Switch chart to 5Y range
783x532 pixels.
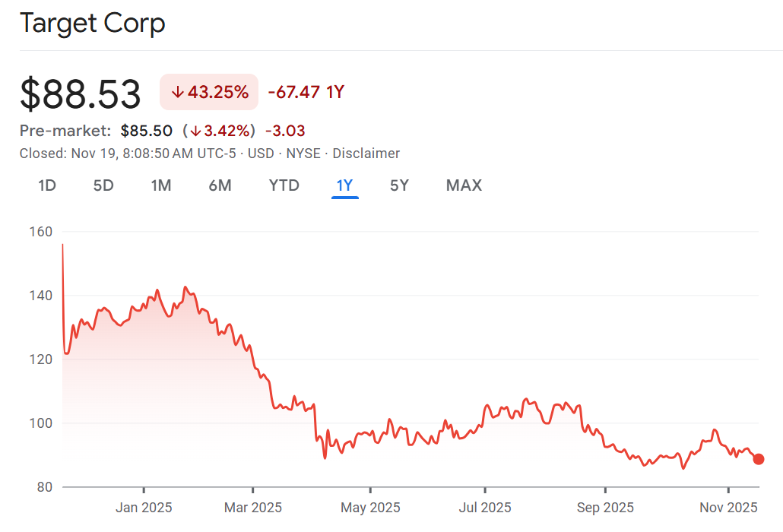tap(399, 185)
